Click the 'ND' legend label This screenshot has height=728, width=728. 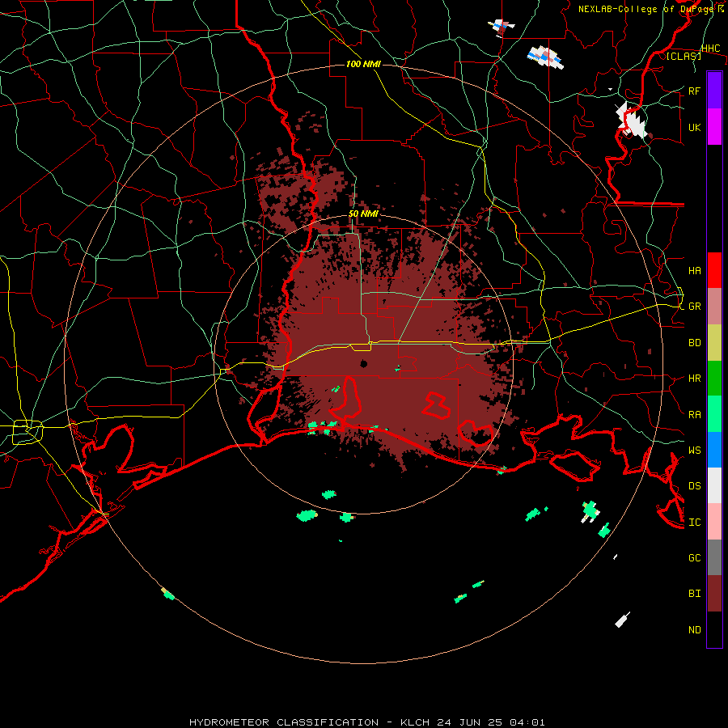[694, 630]
